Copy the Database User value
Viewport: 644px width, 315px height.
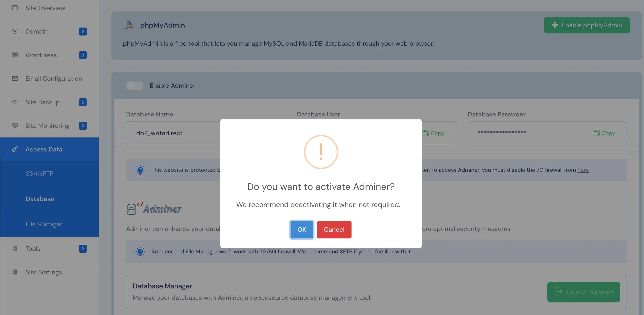(433, 133)
